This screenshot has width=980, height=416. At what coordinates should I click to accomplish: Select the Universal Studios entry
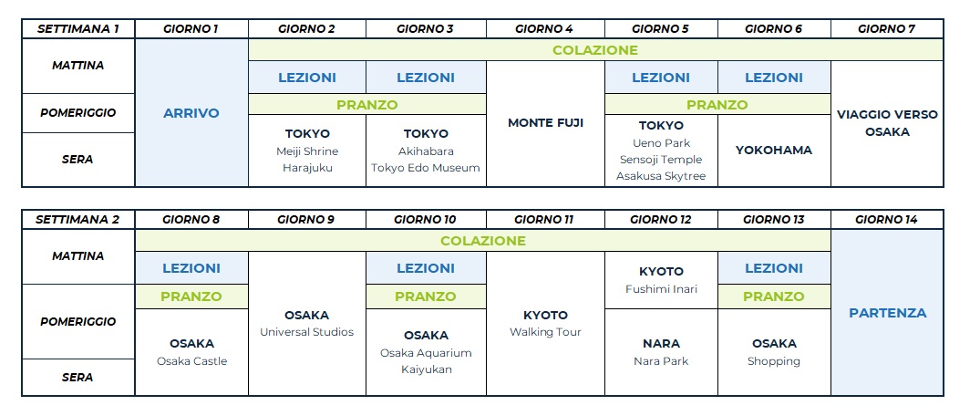(307, 332)
